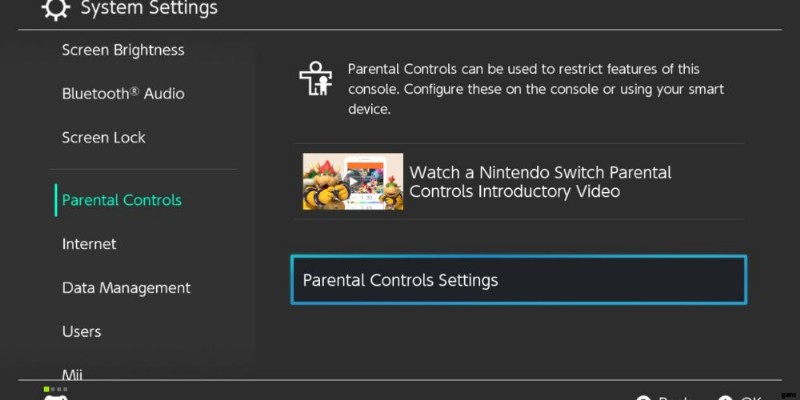This screenshot has width=800, height=400.
Task: Select the Users menu item
Action: 82,332
